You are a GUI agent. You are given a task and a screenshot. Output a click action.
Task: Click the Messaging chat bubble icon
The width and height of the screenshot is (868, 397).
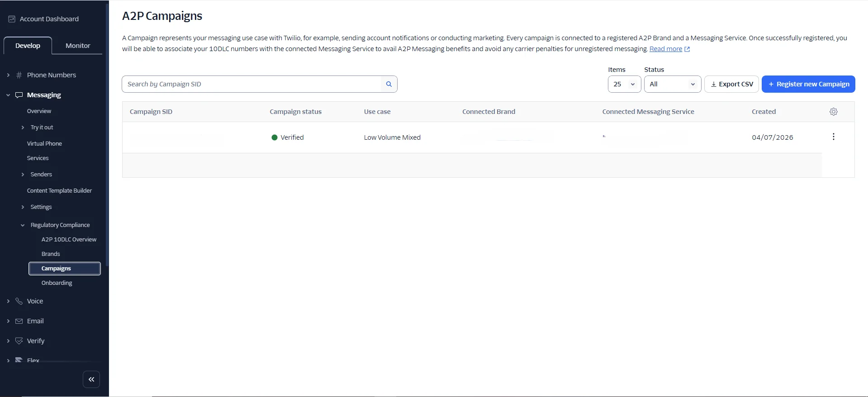tap(19, 95)
